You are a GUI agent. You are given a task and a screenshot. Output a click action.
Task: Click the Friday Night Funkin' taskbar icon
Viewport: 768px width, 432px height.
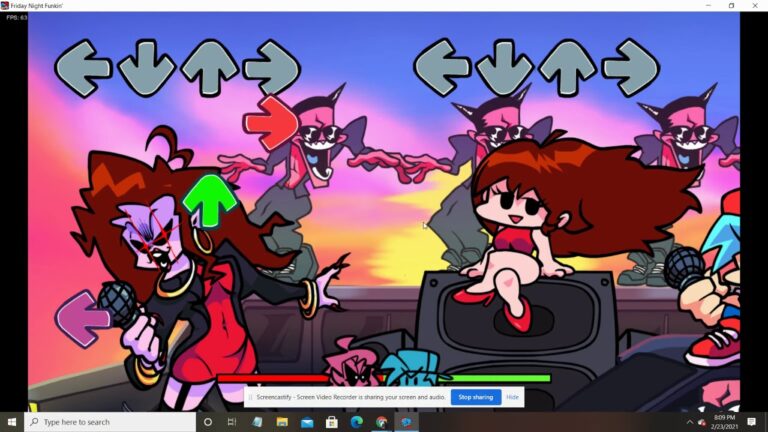(x=407, y=422)
